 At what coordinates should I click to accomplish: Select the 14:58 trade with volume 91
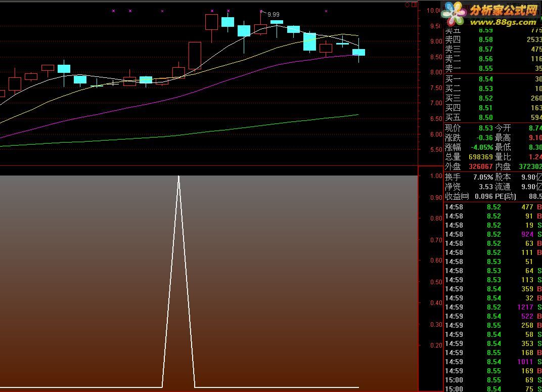[493, 216]
